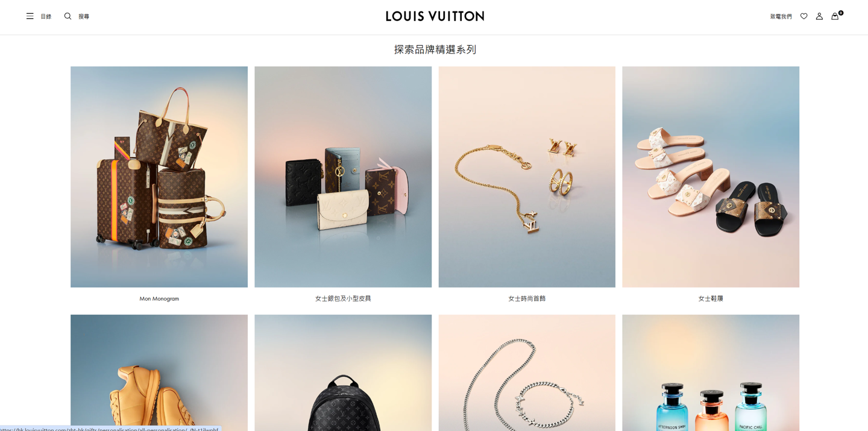Click the magnifying glass search icon
This screenshot has height=431, width=868.
click(x=68, y=16)
